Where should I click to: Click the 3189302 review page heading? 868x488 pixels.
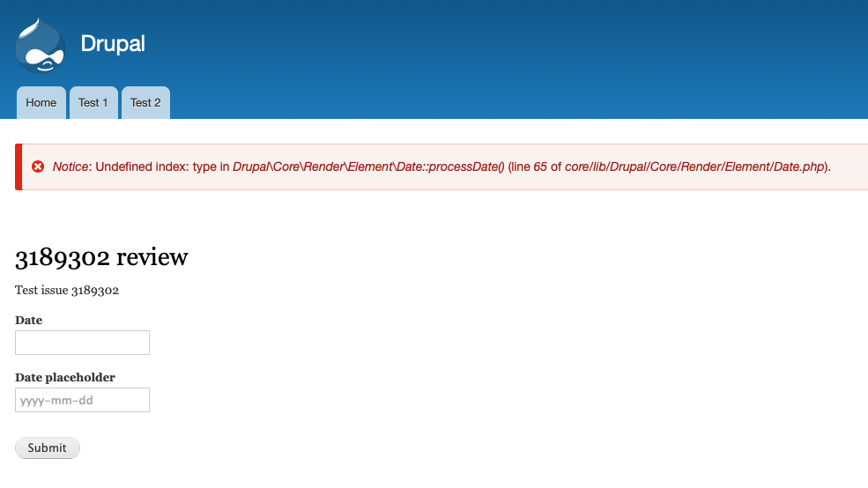click(x=101, y=257)
